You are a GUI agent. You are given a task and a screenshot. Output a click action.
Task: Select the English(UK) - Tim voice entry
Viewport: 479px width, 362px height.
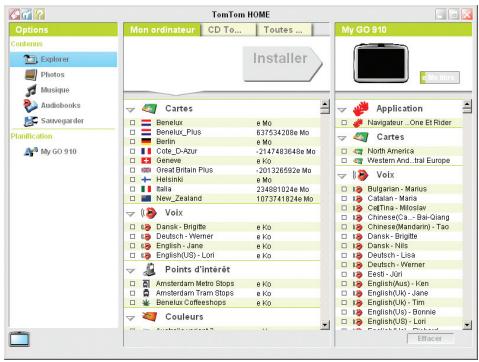pyautogui.click(x=396, y=303)
